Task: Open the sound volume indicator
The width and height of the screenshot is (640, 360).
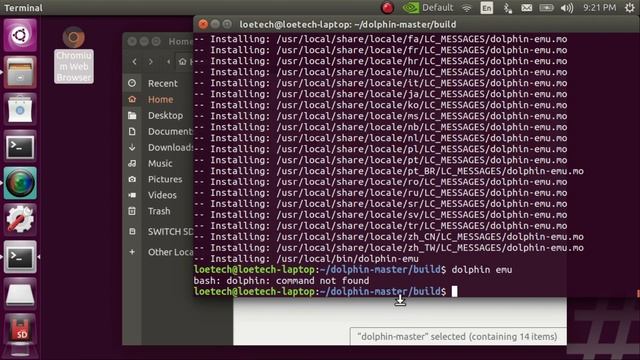Action: (567, 8)
